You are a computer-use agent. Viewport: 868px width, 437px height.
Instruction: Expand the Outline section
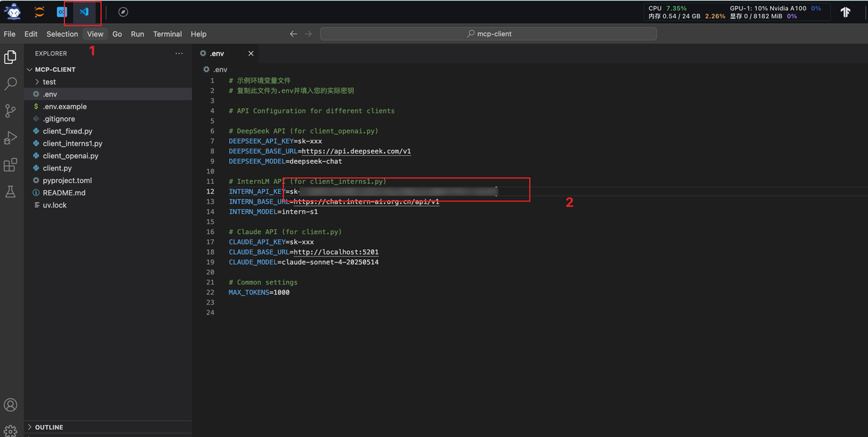49,427
